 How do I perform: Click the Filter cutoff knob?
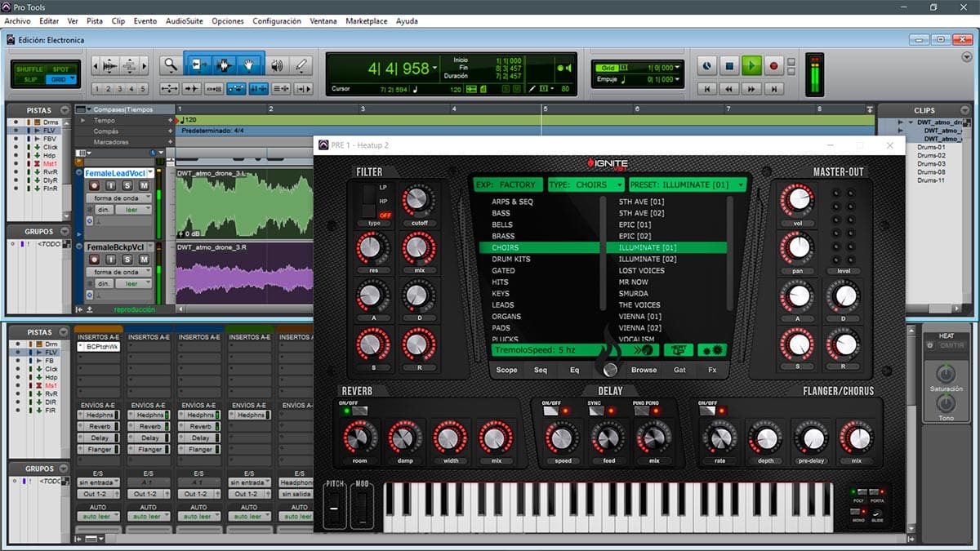point(418,201)
